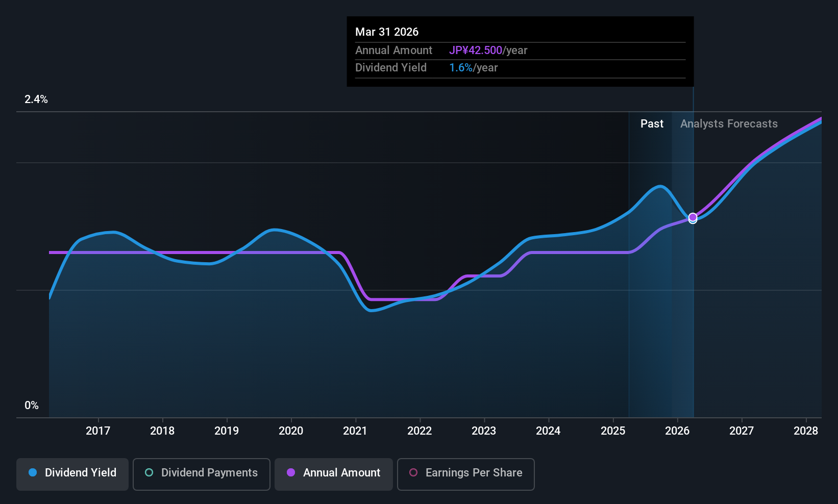
Task: Click the teal Dividend Payments circle icon
Action: 149,472
